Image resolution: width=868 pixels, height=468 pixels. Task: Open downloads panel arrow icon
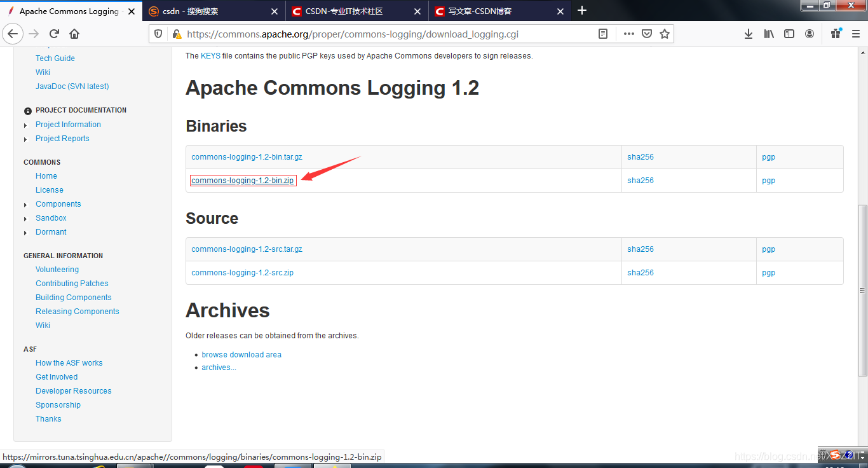(749, 34)
